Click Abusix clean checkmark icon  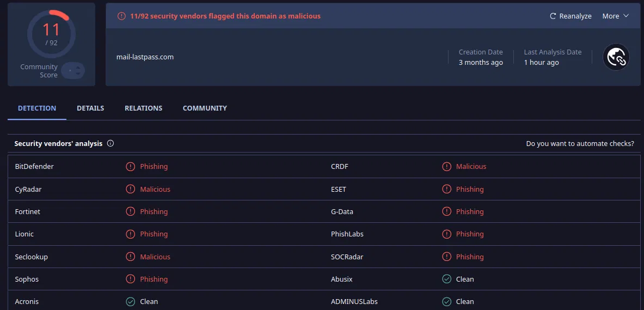click(x=446, y=279)
